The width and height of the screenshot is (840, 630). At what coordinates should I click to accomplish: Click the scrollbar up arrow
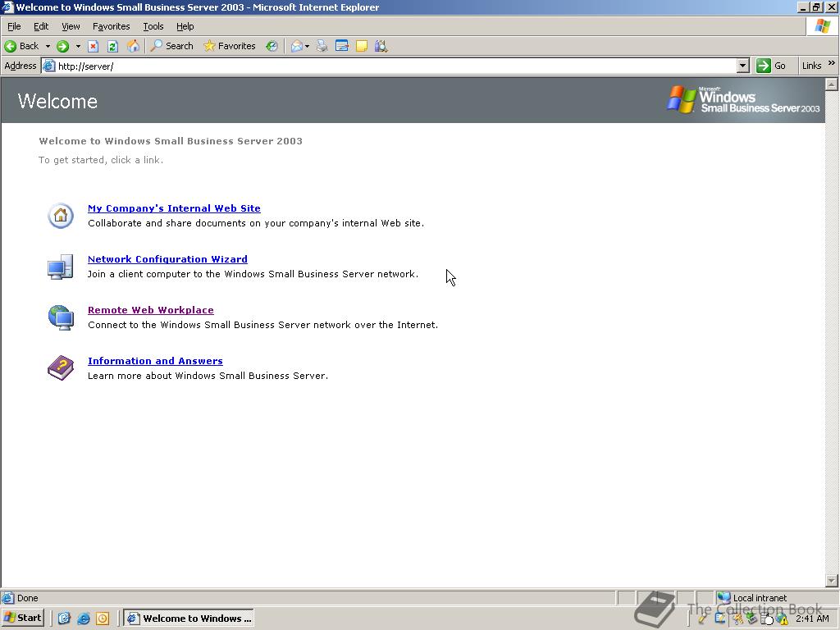(832, 84)
